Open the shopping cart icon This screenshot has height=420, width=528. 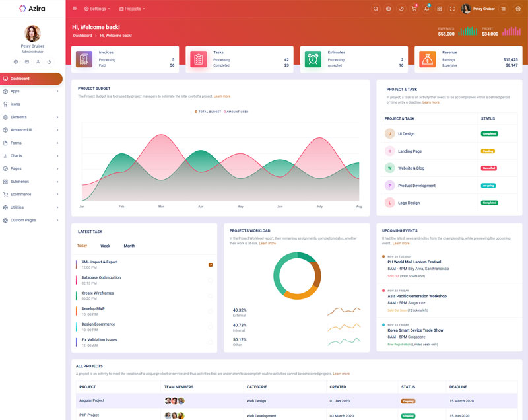coord(414,9)
